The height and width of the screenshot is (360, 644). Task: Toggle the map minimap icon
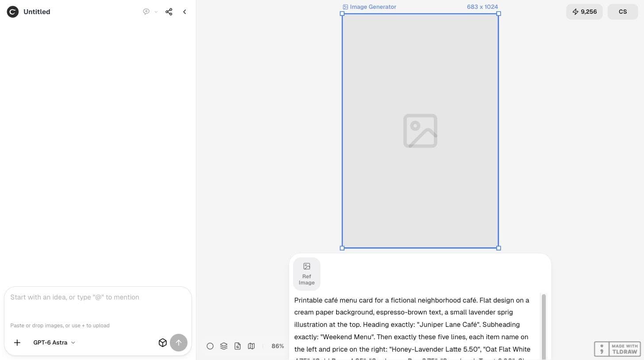tap(251, 346)
